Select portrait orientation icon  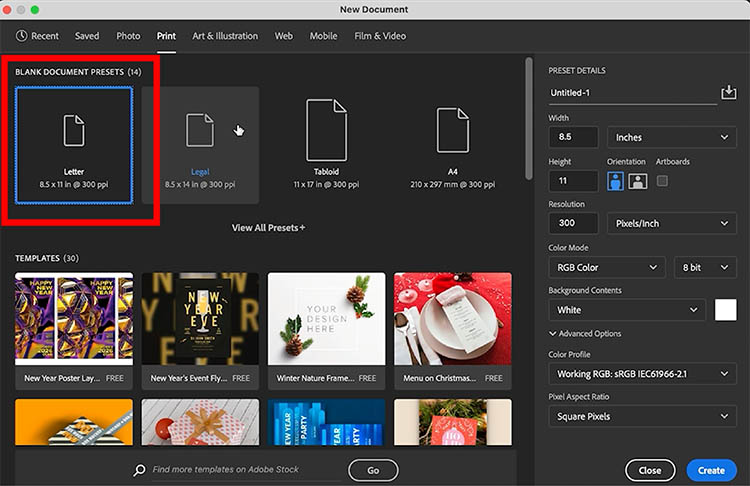click(x=615, y=181)
